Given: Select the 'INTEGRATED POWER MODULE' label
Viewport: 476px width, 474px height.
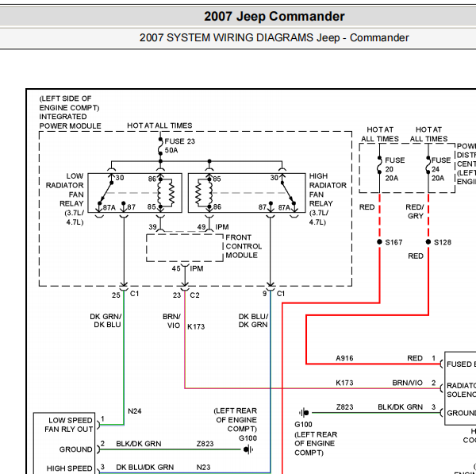Looking at the screenshot, I should point(70,121).
